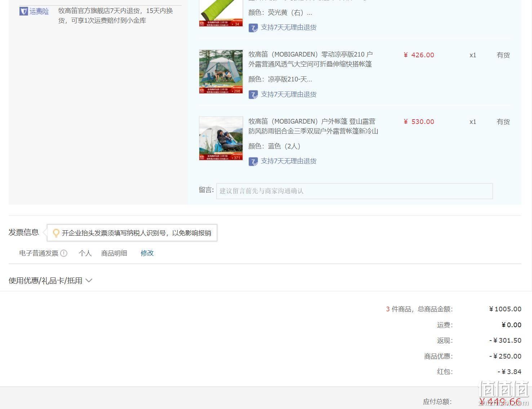The image size is (532, 409).
Task: Expand 使用优惠/礼品卡/抵用 section chevron
Action: tap(89, 280)
